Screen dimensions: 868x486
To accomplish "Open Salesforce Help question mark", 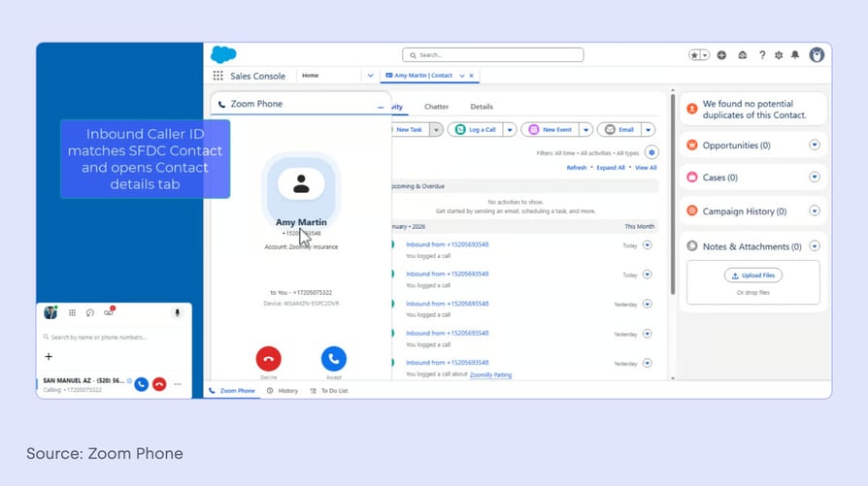I will click(762, 55).
